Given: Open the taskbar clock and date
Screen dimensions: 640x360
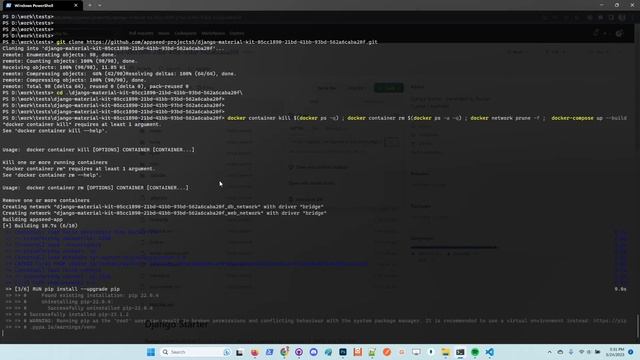Looking at the screenshot, I should pyautogui.click(x=616, y=352).
